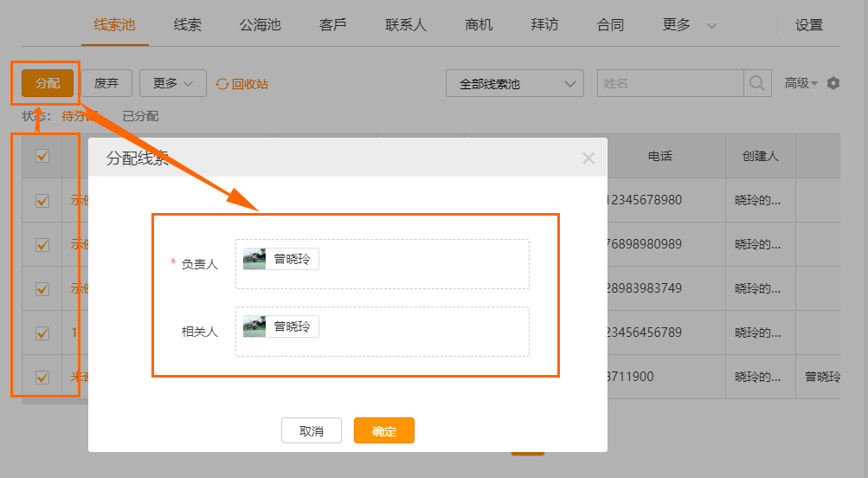Open the 客户 tab
This screenshot has height=478, width=868.
pyautogui.click(x=332, y=25)
